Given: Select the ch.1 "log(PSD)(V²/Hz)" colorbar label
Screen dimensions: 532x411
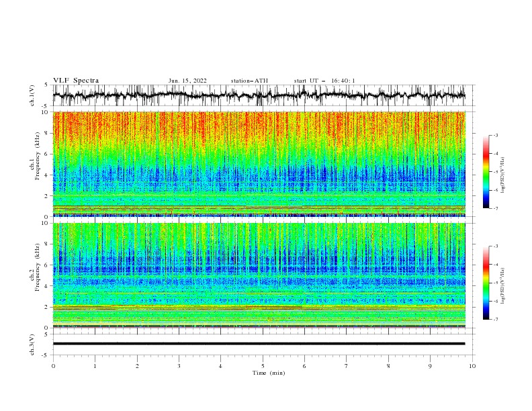Looking at the screenshot, I should coord(502,175).
